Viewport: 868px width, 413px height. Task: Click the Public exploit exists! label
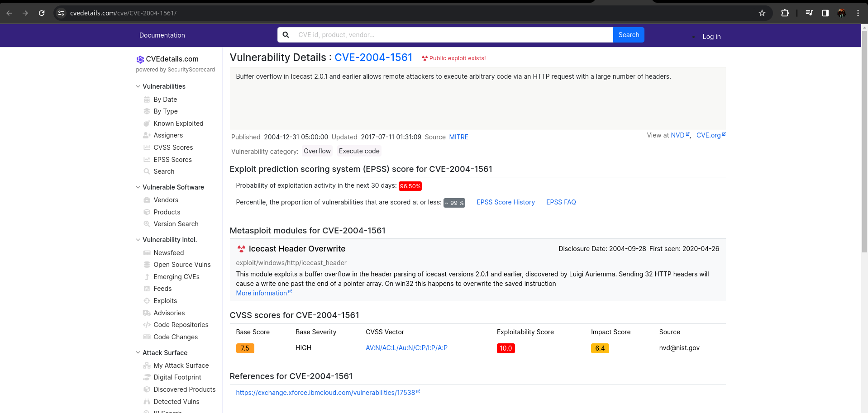coord(453,58)
